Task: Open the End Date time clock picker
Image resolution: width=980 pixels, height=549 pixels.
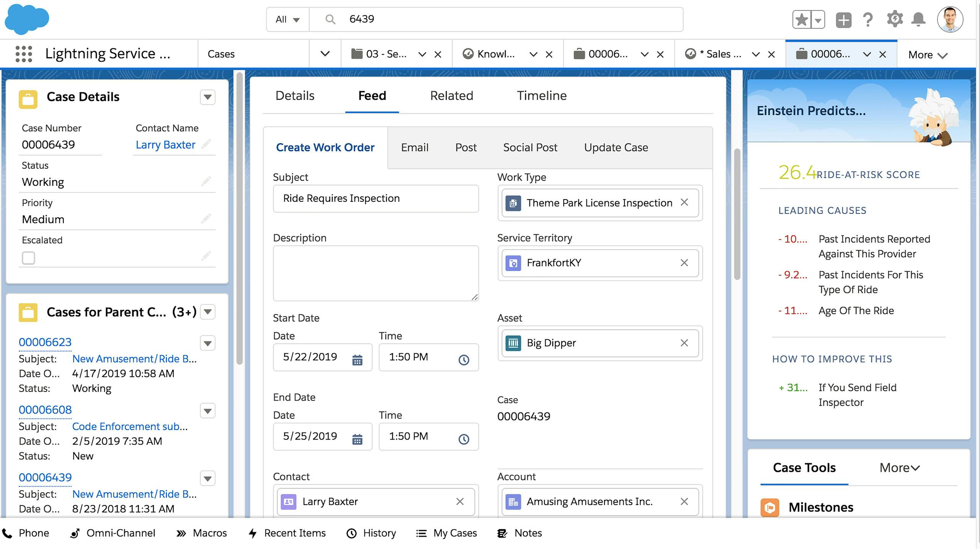Action: tap(464, 439)
